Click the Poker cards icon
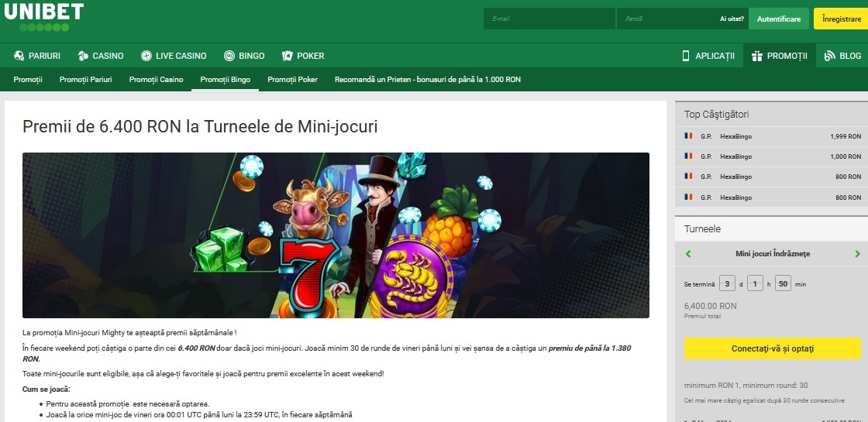 [288, 56]
